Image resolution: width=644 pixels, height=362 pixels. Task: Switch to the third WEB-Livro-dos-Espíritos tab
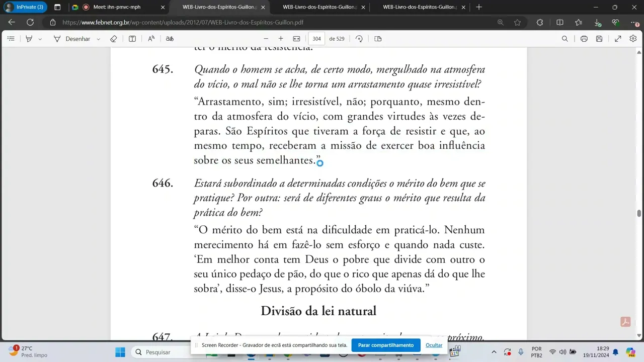click(319, 7)
